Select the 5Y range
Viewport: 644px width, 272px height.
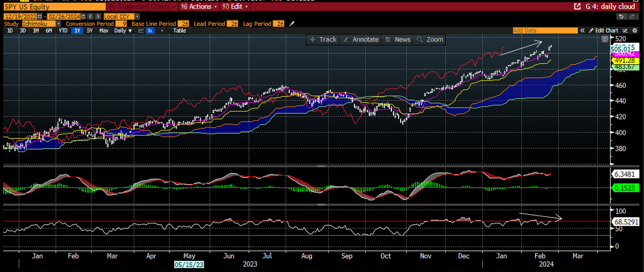click(x=90, y=31)
